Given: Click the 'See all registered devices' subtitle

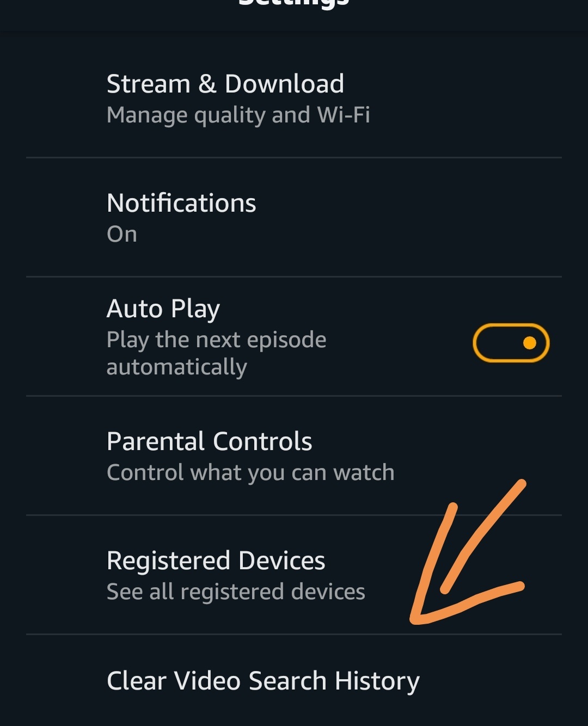Looking at the screenshot, I should pos(236,592).
